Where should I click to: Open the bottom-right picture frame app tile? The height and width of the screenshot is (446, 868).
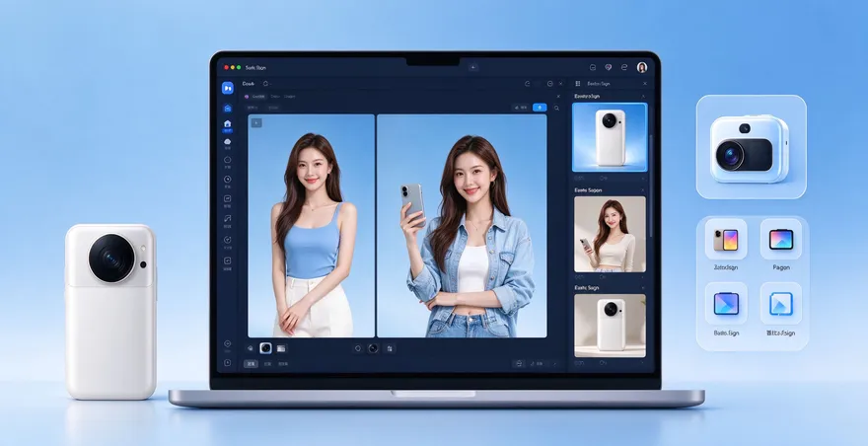pyautogui.click(x=781, y=304)
